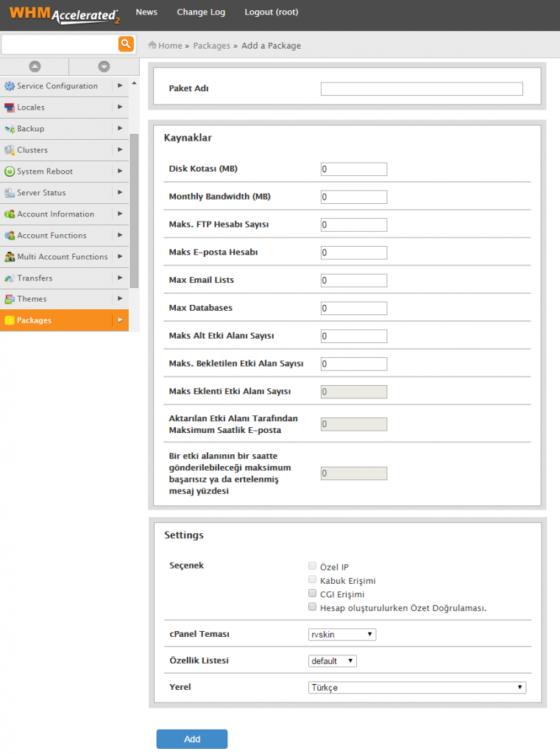Click the System Reboot green icon

(10, 172)
